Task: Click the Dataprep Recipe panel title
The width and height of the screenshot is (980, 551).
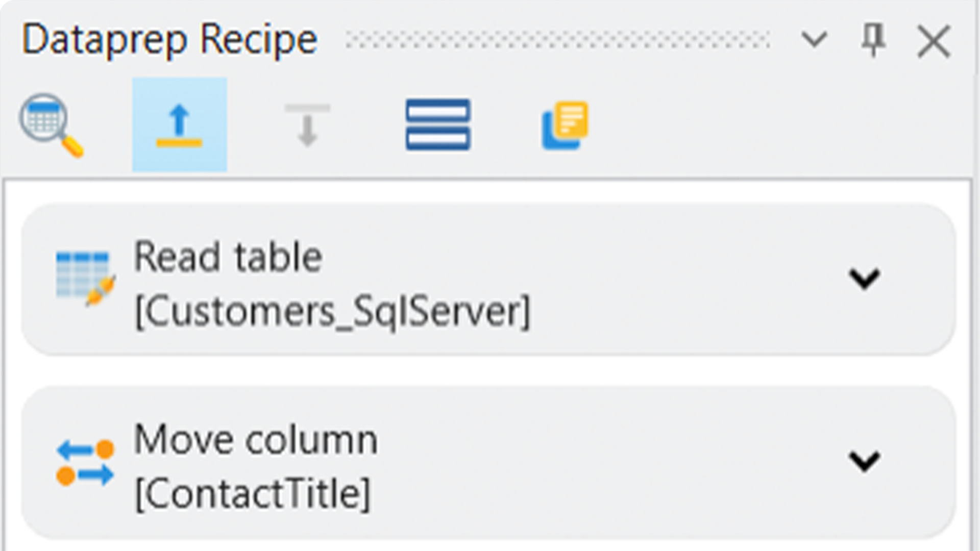Action: 169,40
